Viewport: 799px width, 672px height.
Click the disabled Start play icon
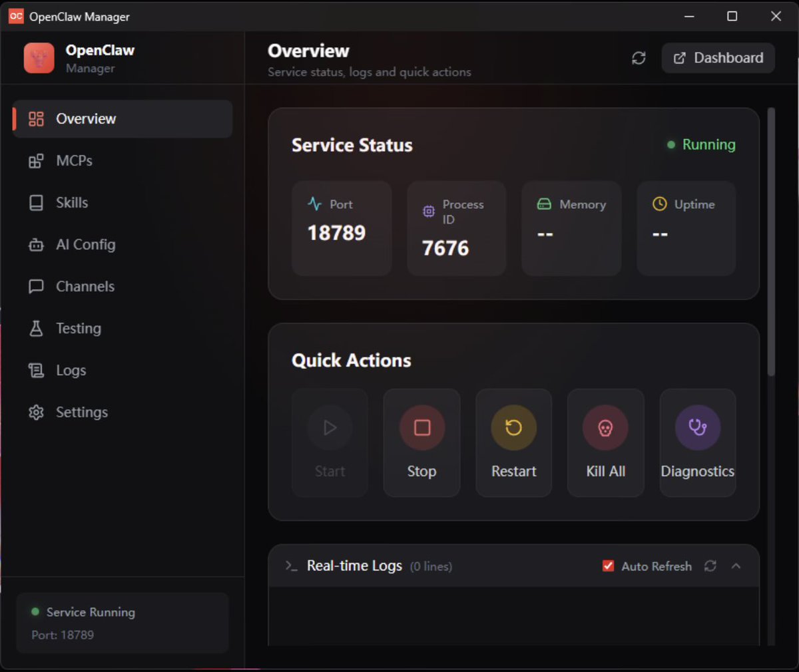point(330,427)
